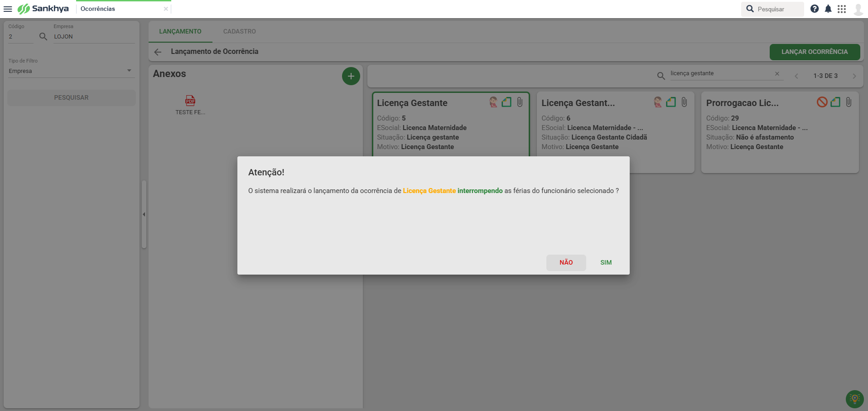Click the person icon on code 6 card

point(658,102)
